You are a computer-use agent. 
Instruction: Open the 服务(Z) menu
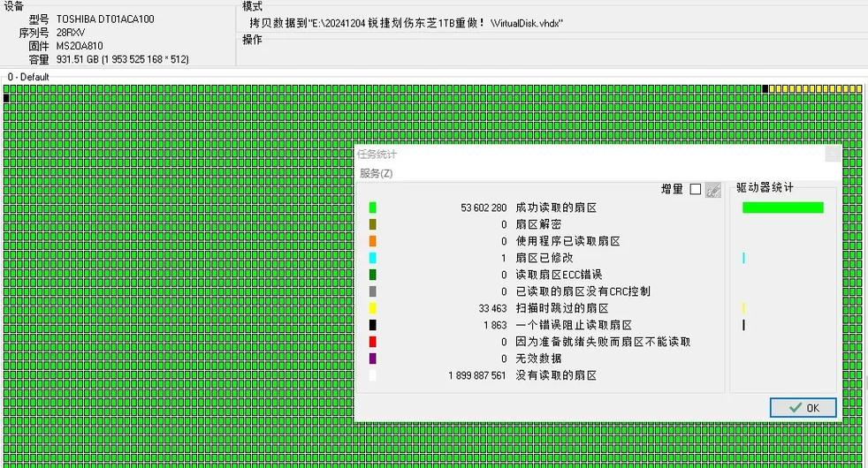(x=376, y=173)
